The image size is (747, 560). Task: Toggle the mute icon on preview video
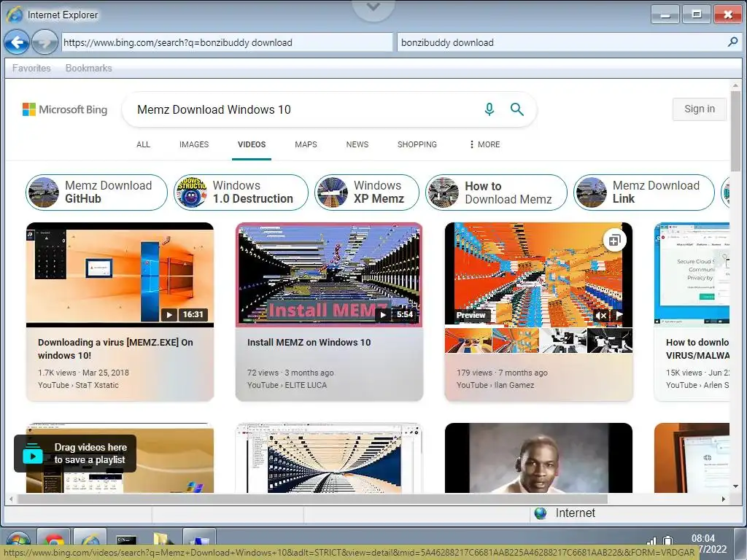tap(601, 315)
